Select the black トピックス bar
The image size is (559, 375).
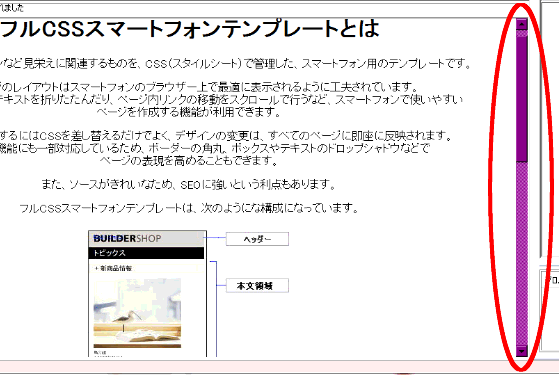click(x=147, y=253)
